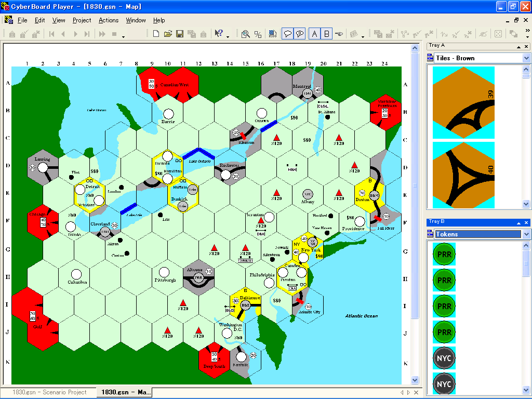Expand the toolbar overflow chevron
Viewport: 532px width, 399px height.
(527, 30)
